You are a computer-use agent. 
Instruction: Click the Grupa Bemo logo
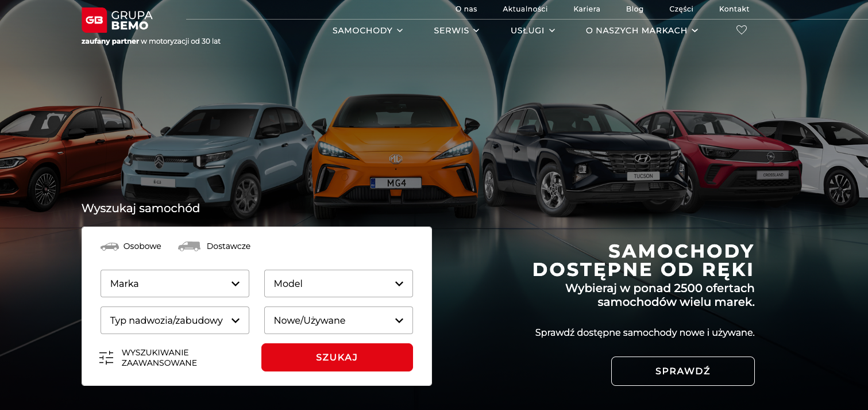click(x=117, y=20)
